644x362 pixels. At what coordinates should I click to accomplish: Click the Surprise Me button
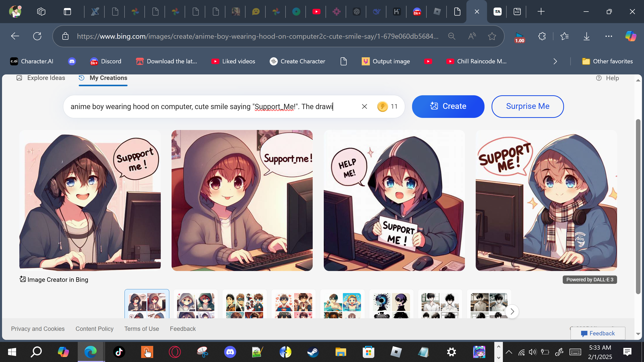tap(528, 106)
